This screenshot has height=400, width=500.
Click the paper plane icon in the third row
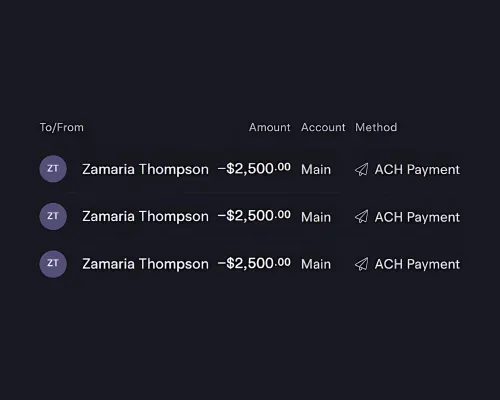362,264
